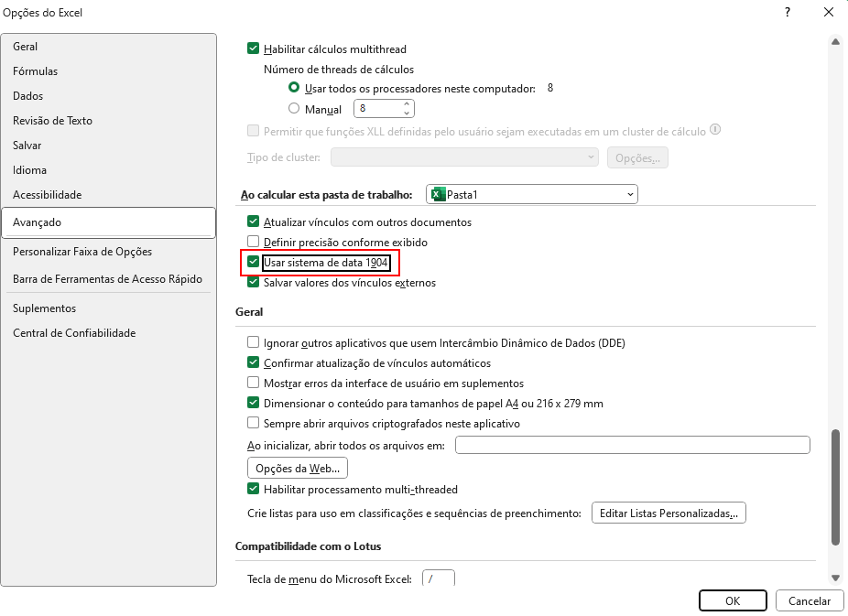Uncheck 'Usar sistema de data 1904'
Viewport: 848px width, 616px height.
click(254, 263)
